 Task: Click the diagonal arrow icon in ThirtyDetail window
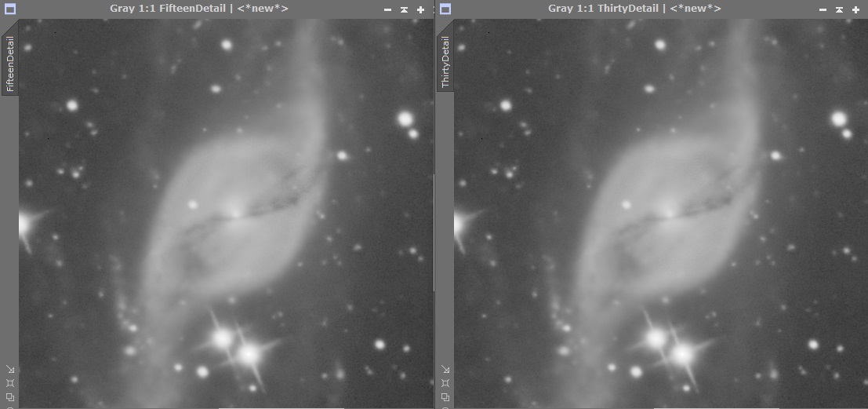tap(445, 369)
